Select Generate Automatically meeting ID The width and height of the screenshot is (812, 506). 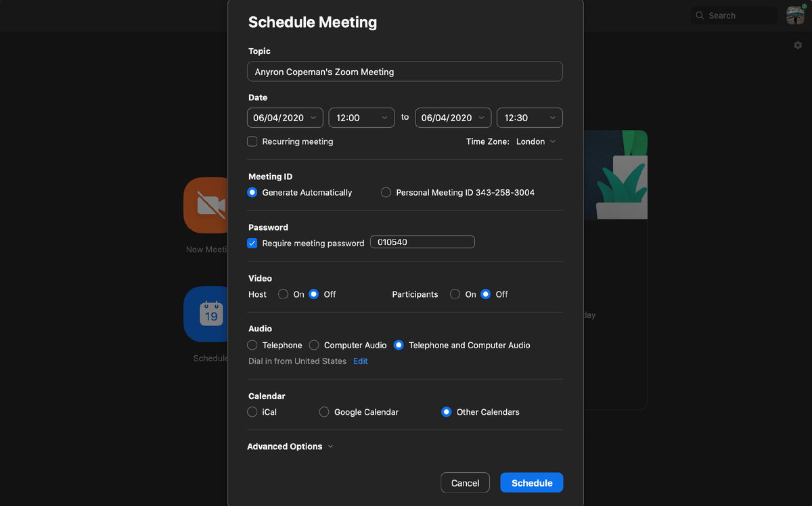[252, 192]
